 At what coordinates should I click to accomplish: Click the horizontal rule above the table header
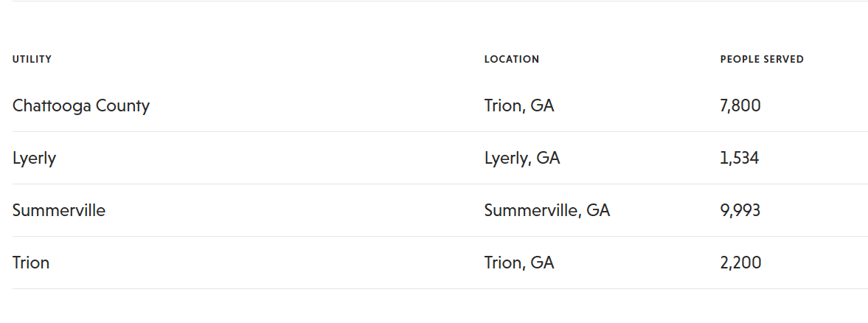pos(440,1)
